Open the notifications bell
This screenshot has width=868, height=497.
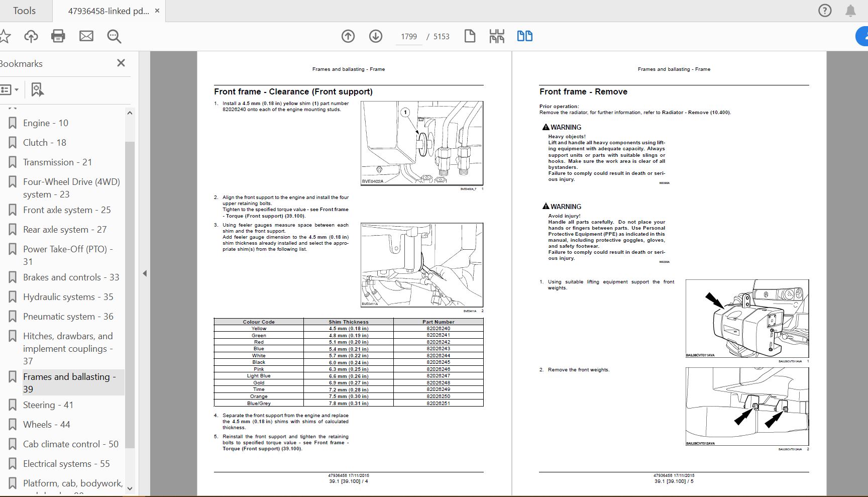[850, 11]
